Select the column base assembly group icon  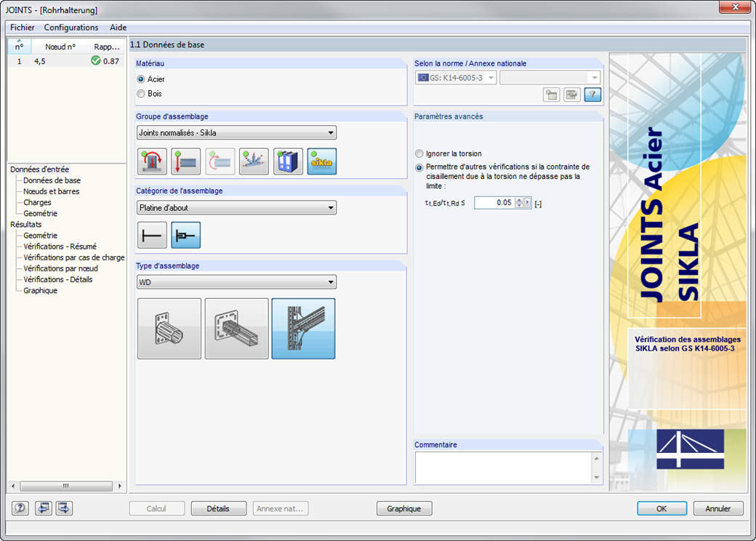[x=153, y=161]
